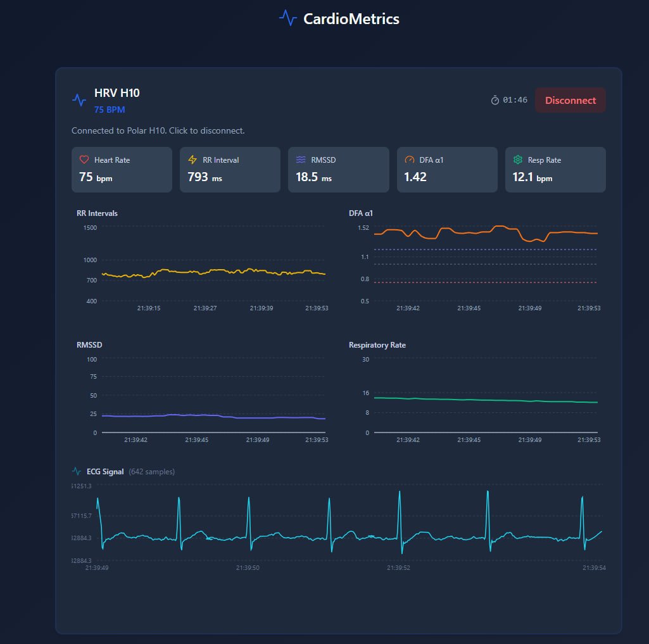Click the RMSSD chart title
Screen dimensions: 649x644
click(x=89, y=344)
